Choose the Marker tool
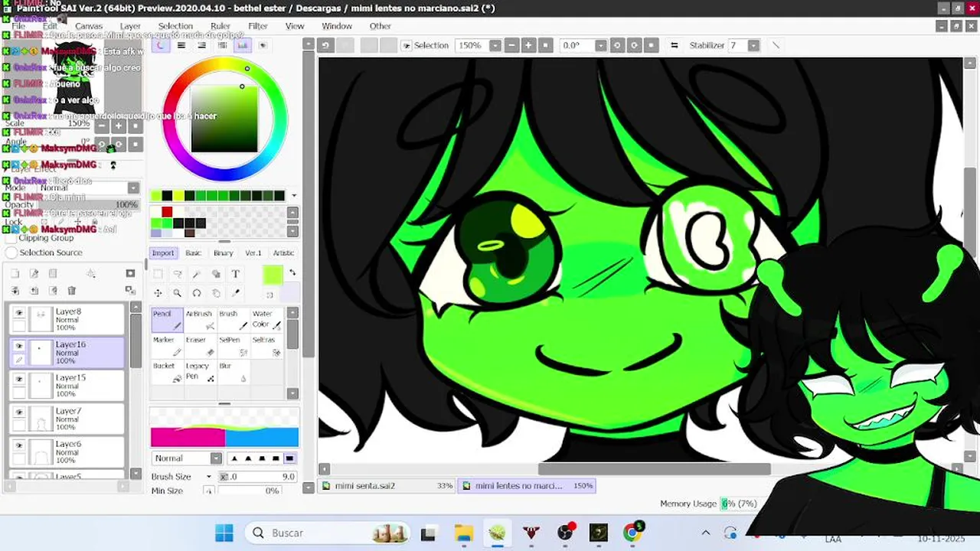Viewport: 980px width, 551px height. coord(167,346)
